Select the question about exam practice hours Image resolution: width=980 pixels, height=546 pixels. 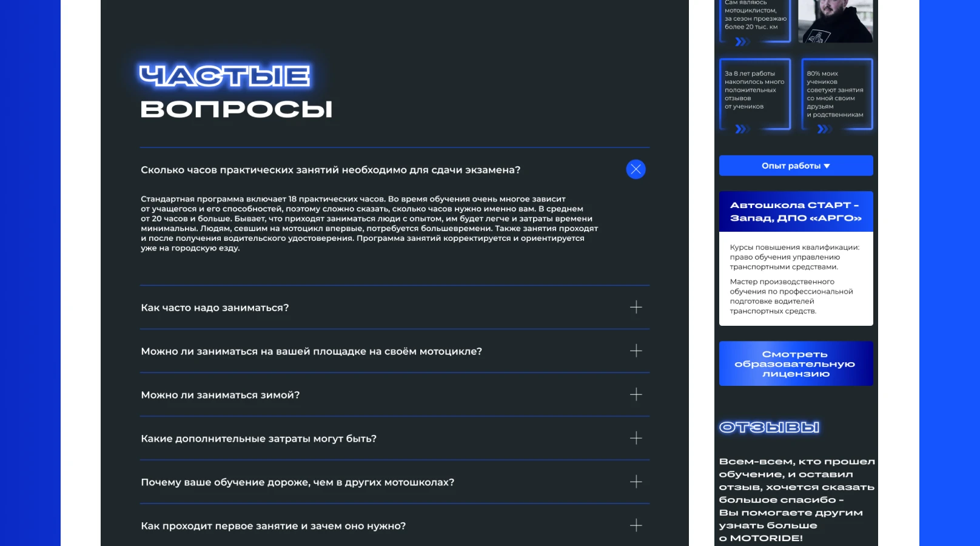tap(331, 170)
